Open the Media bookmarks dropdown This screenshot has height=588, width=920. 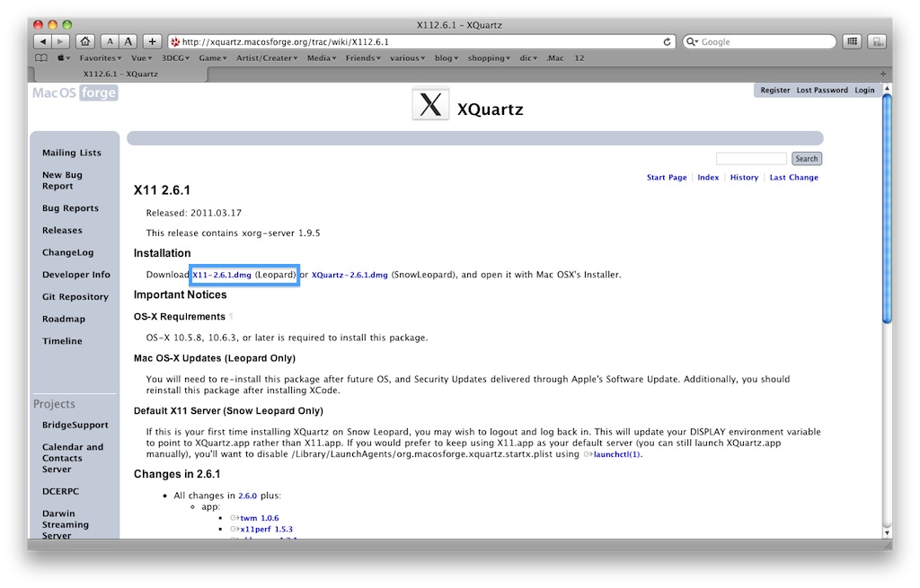coord(320,57)
